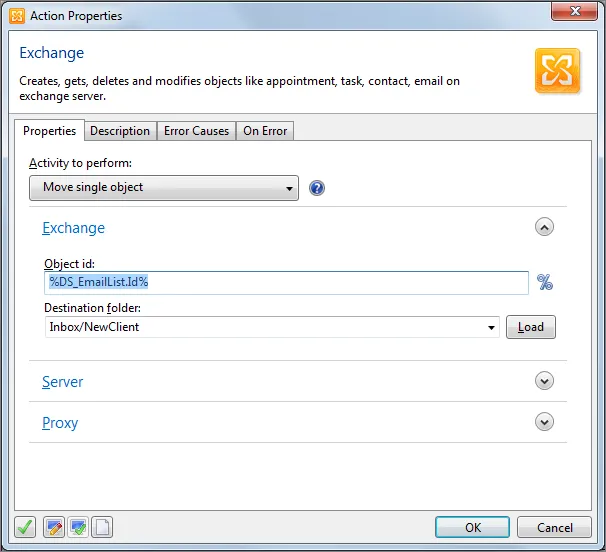Click the green checkmark icon at bottom left
The height and width of the screenshot is (552, 606).
tap(25, 527)
